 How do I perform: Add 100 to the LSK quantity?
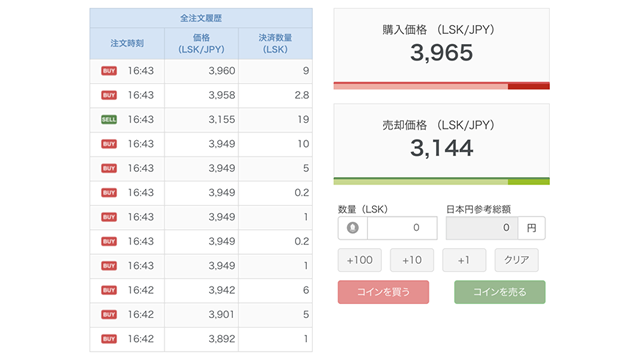tap(360, 260)
